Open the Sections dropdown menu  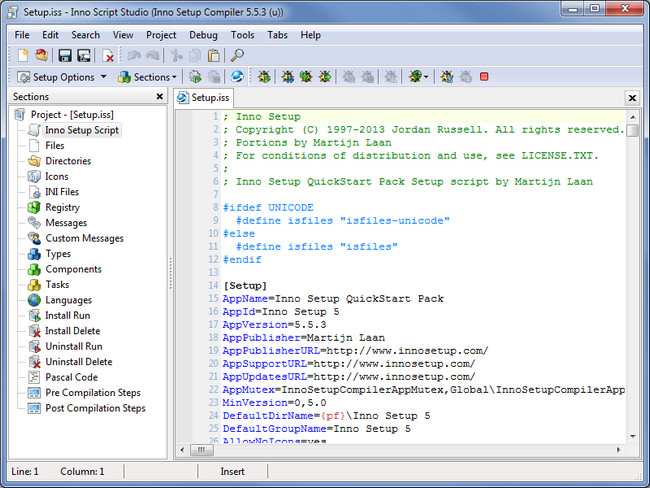point(148,77)
